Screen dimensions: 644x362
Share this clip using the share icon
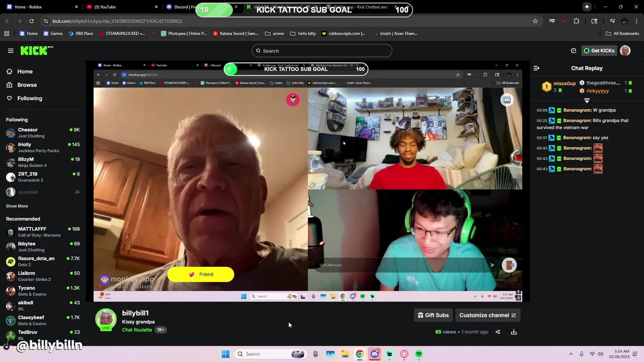(x=498, y=332)
